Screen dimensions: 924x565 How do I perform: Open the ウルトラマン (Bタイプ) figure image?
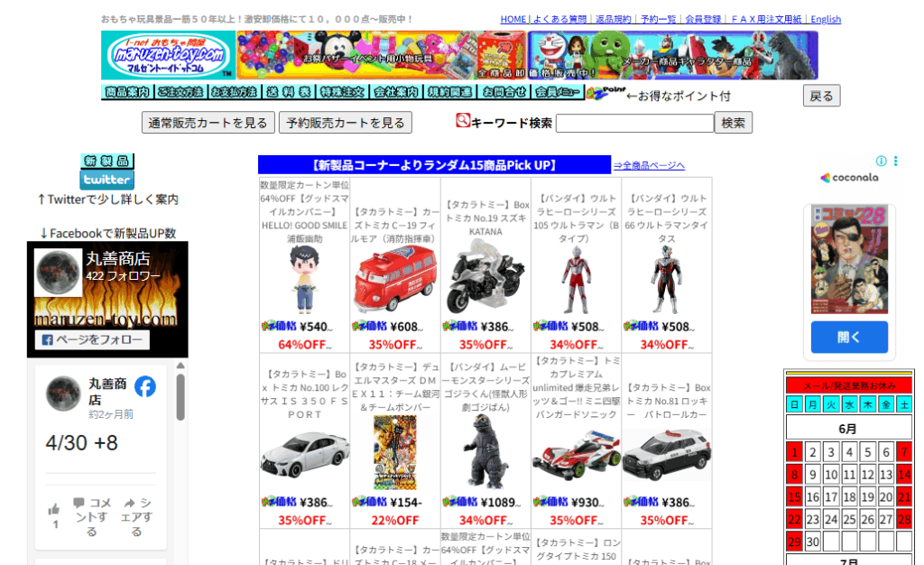[x=576, y=281]
